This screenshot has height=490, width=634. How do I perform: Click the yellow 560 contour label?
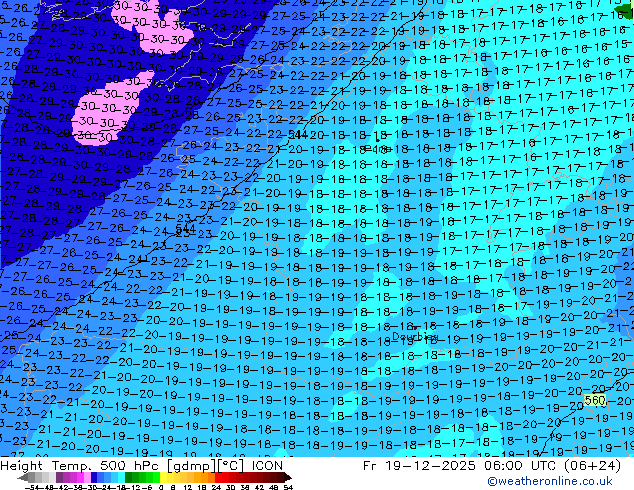click(x=595, y=401)
